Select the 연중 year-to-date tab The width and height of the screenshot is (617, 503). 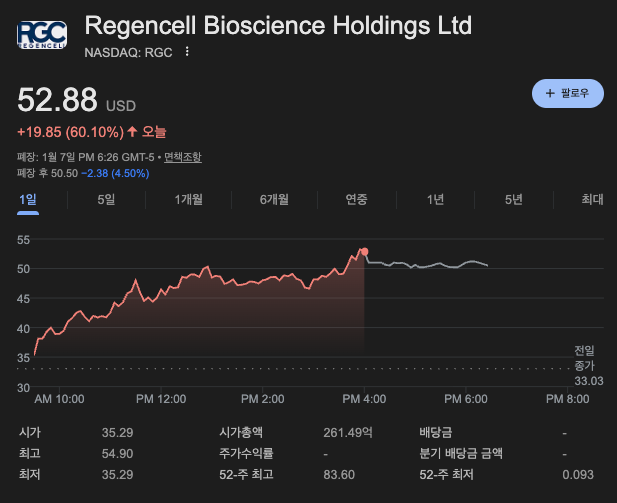click(x=357, y=200)
